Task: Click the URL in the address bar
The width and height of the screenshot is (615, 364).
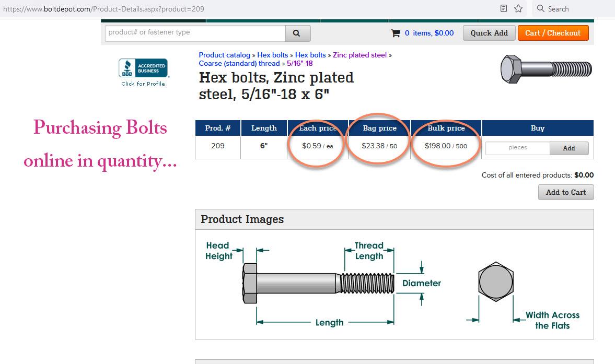Action: point(103,9)
